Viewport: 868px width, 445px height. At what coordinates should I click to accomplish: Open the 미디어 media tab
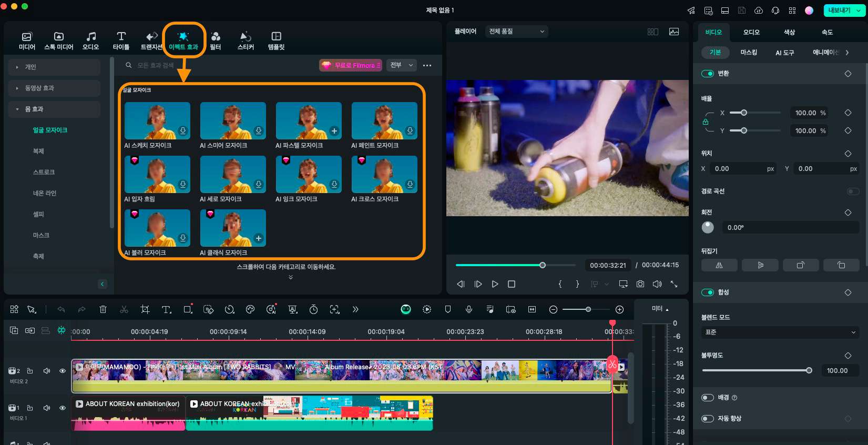(x=27, y=41)
